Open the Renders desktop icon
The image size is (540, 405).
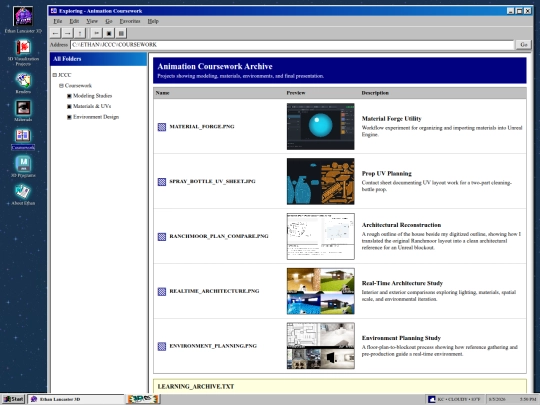click(23, 83)
